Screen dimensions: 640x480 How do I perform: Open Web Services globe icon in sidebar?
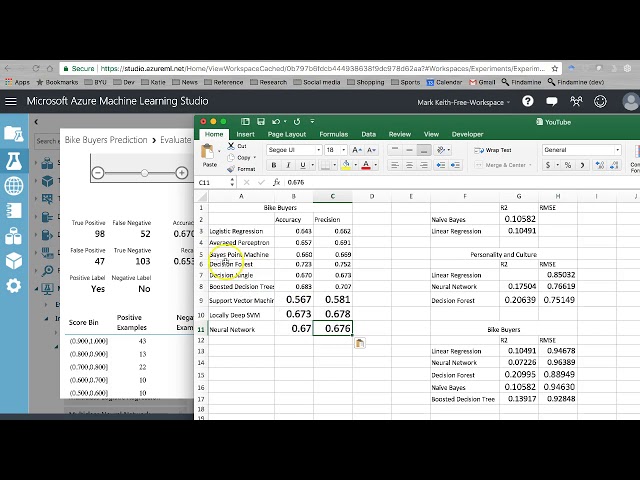pyautogui.click(x=13, y=186)
